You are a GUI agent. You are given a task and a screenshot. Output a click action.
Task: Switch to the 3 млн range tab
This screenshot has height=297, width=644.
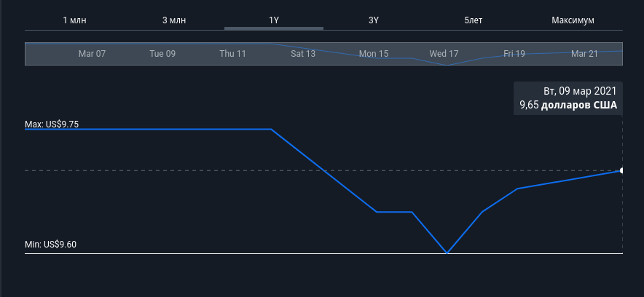[x=174, y=20]
